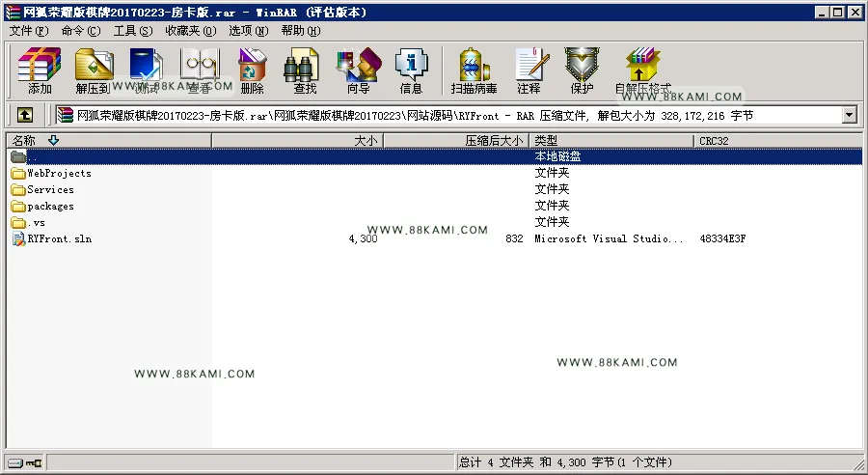The image size is (868, 475).
Task: Select the RYFront.sln file
Action: click(x=59, y=238)
